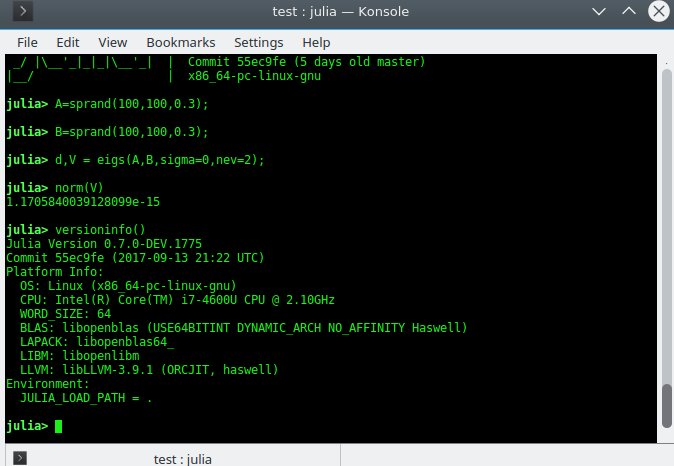
Task: Click the 'LLVM: libLLVM-3.9.1' line
Action: (149, 370)
